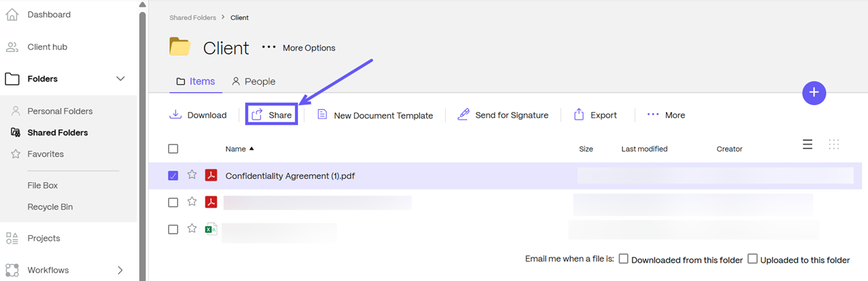Image resolution: width=868 pixels, height=281 pixels.
Task: Click the Share icon in the toolbar
Action: click(257, 115)
